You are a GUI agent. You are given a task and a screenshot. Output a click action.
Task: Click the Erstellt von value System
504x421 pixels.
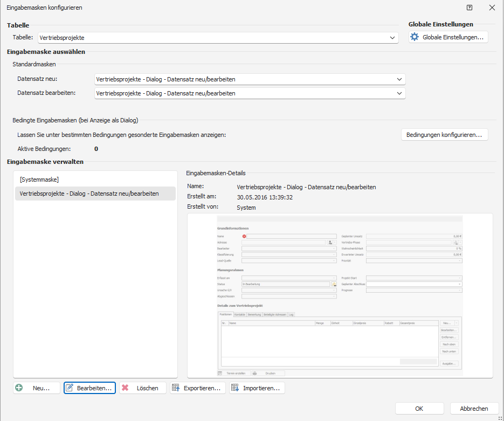pos(246,208)
